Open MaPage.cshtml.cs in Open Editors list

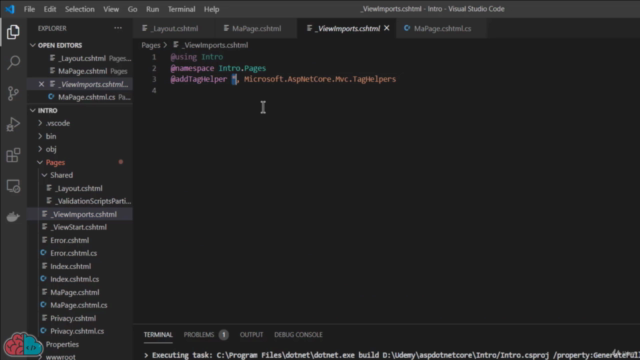coord(80,97)
